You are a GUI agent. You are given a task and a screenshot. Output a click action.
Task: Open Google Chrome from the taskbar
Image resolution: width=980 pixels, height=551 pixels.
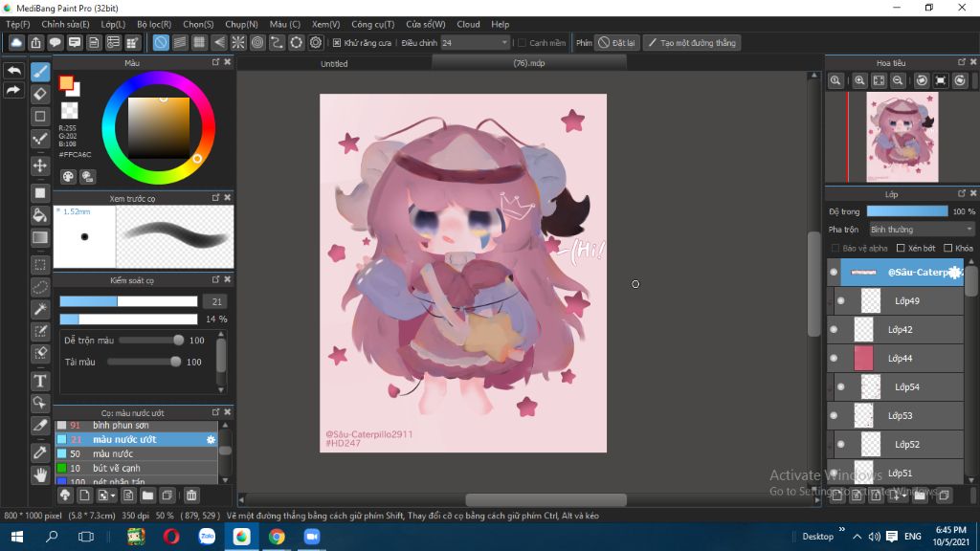coord(277,537)
